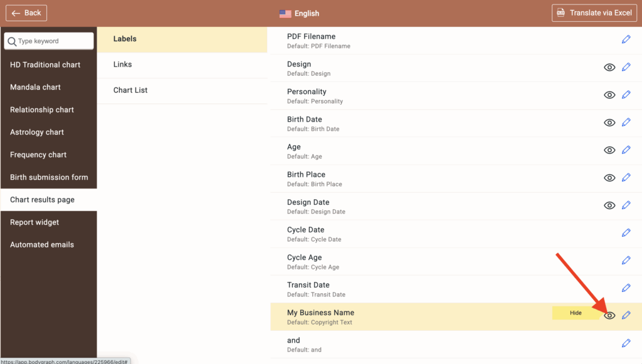
Task: Hide My Business Name using eye icon
Action: coord(609,316)
